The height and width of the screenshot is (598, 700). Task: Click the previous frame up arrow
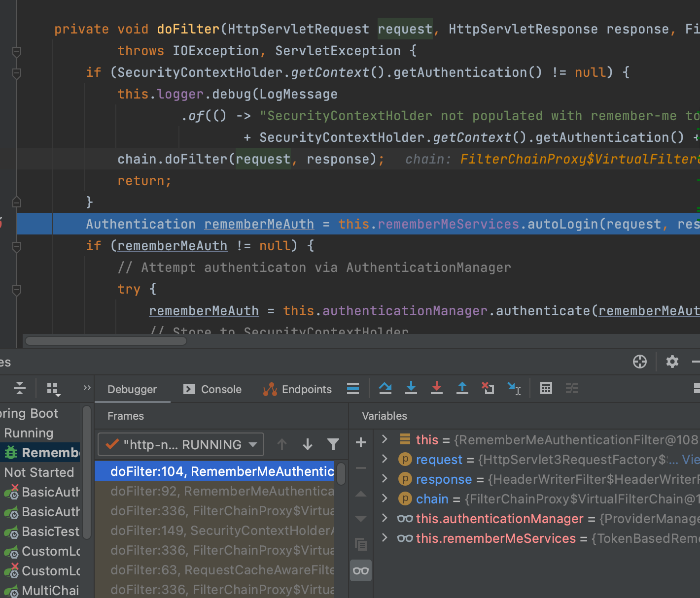282,444
